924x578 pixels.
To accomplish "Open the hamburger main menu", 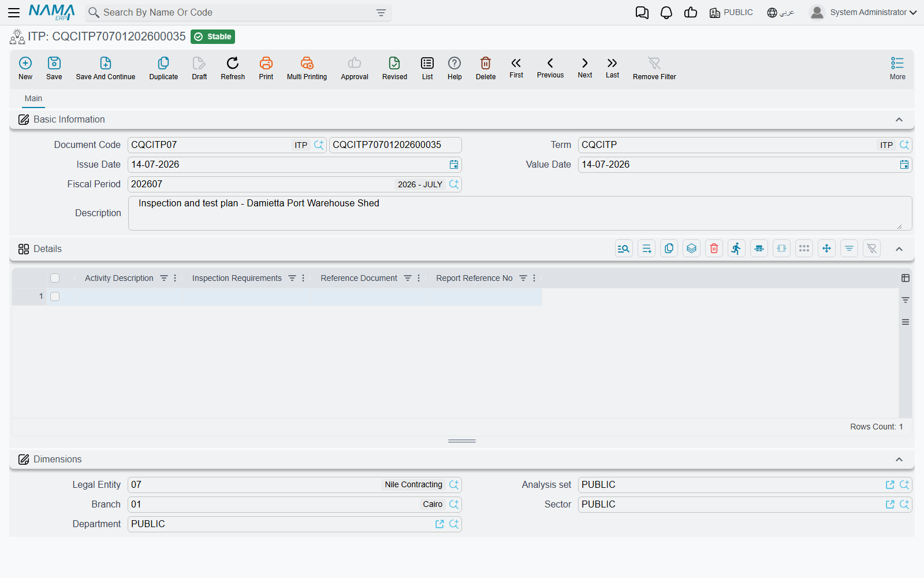I will coord(14,12).
